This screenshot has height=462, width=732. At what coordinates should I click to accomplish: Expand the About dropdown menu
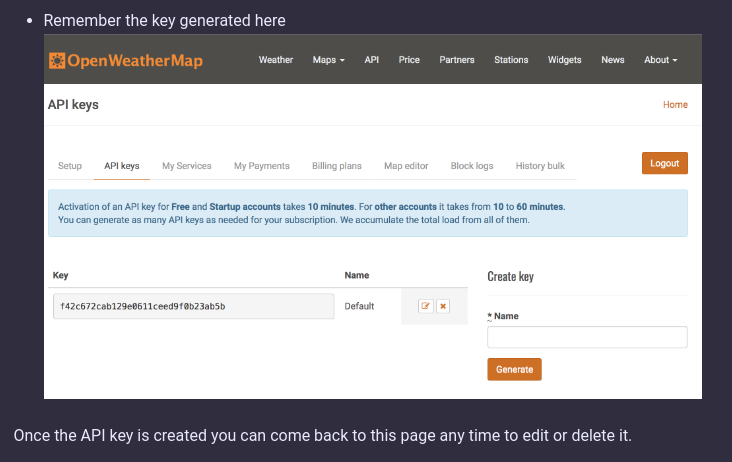pyautogui.click(x=660, y=60)
